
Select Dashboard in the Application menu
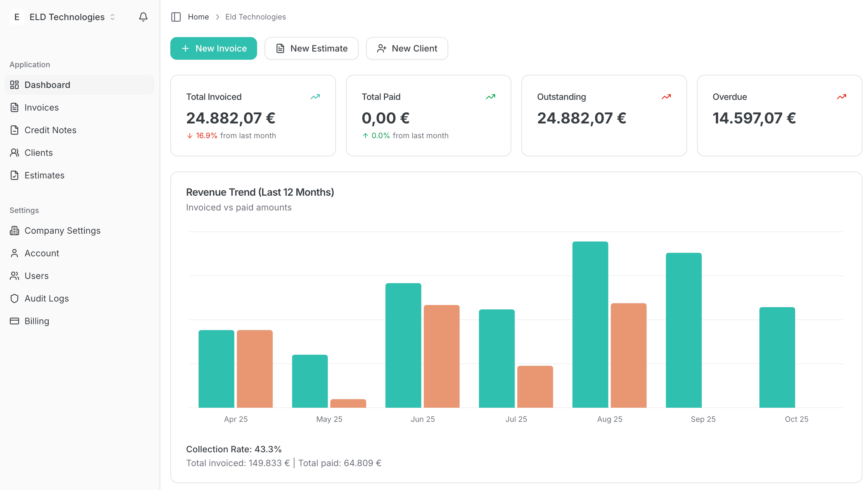point(47,84)
